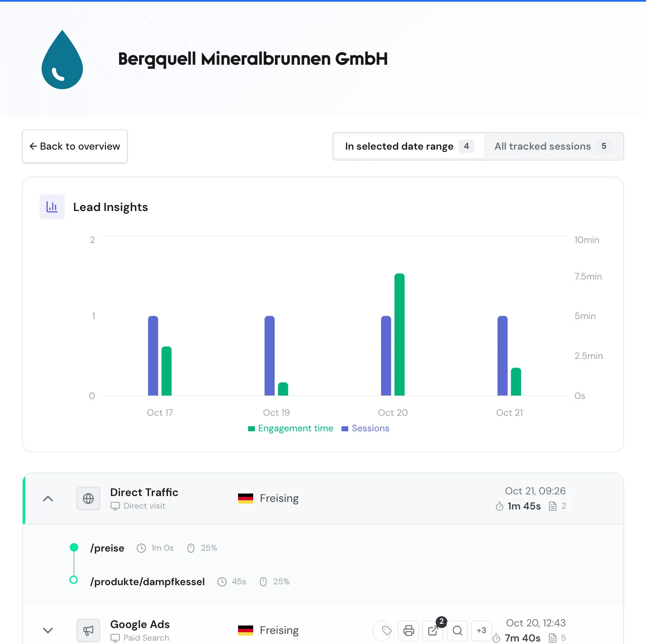Click the clock icon next to /preise
This screenshot has width=646, height=644.
pos(141,548)
